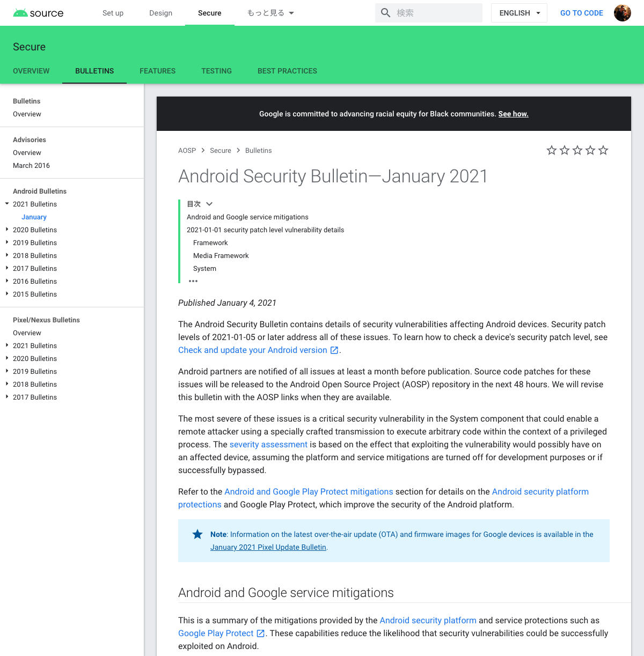This screenshot has width=644, height=656.
Task: Select January under 2021 Bulletins
Action: [34, 217]
